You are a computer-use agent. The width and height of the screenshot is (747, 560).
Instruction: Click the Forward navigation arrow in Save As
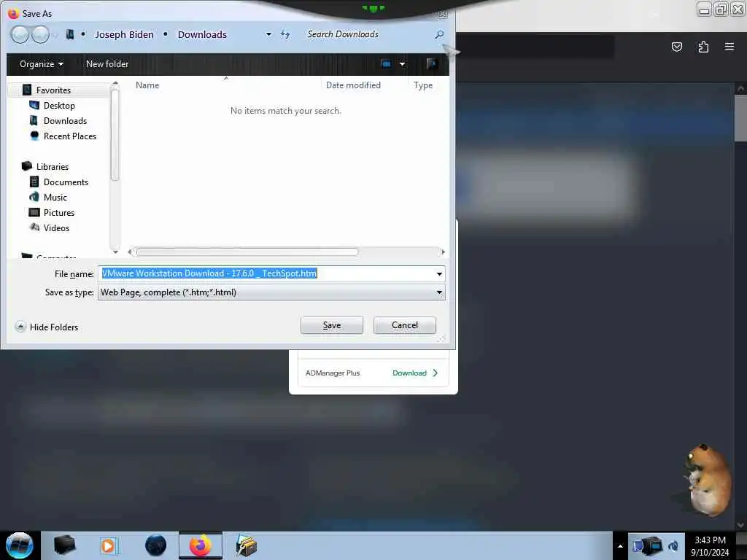[x=40, y=35]
